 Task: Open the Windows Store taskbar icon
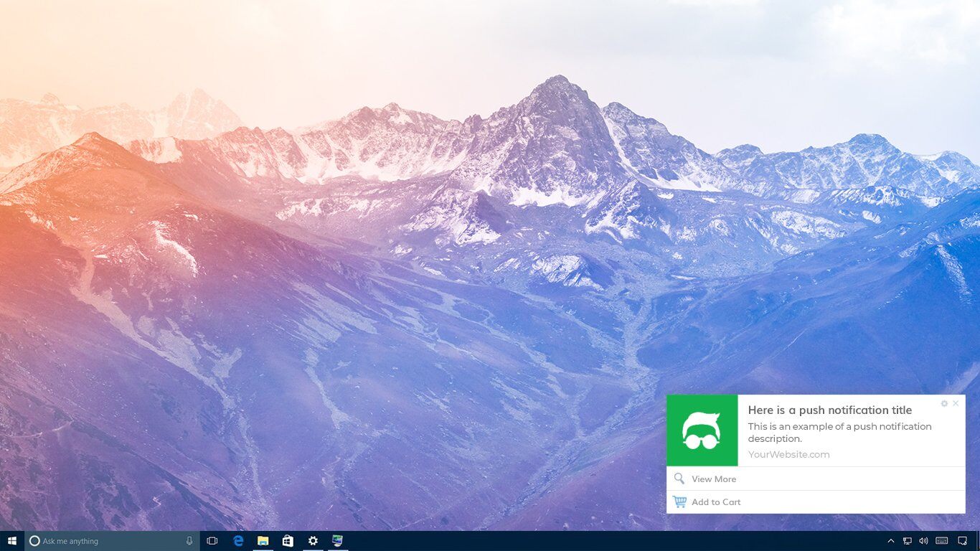288,541
